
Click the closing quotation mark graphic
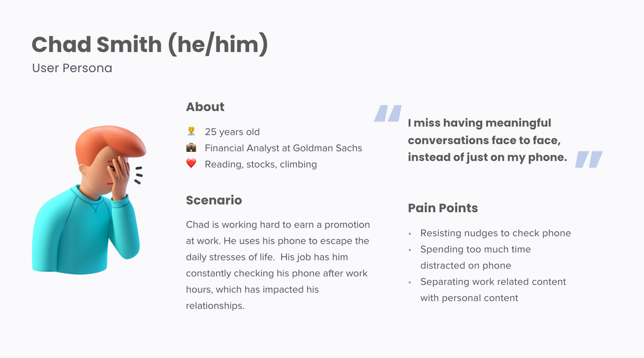coord(589,160)
